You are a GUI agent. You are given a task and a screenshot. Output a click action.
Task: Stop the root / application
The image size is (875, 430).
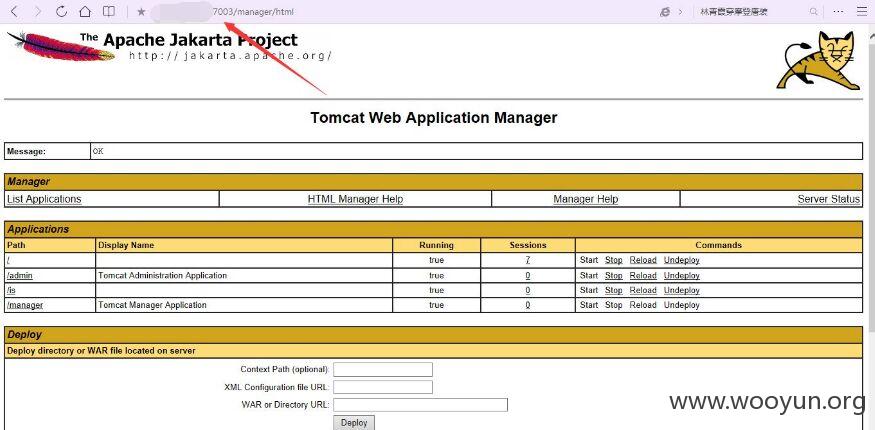(x=613, y=260)
